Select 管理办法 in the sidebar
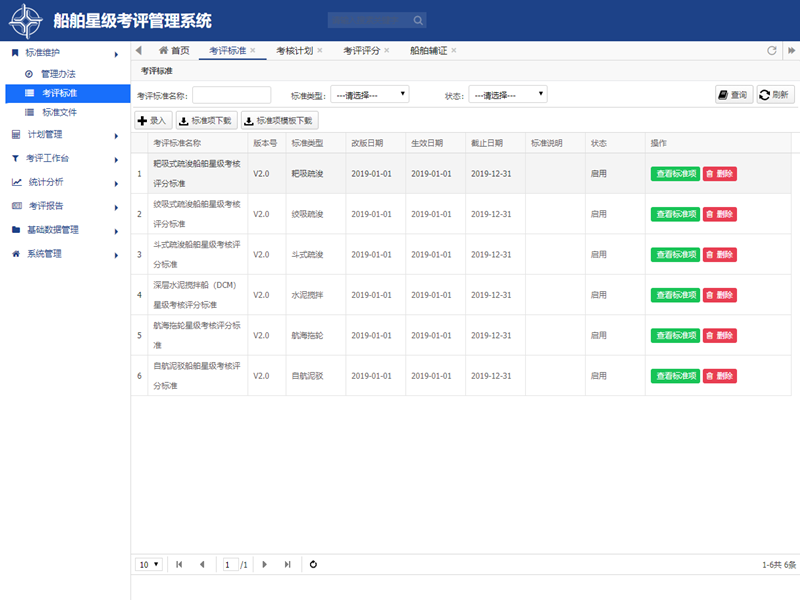Image resolution: width=800 pixels, height=600 pixels. 58,75
